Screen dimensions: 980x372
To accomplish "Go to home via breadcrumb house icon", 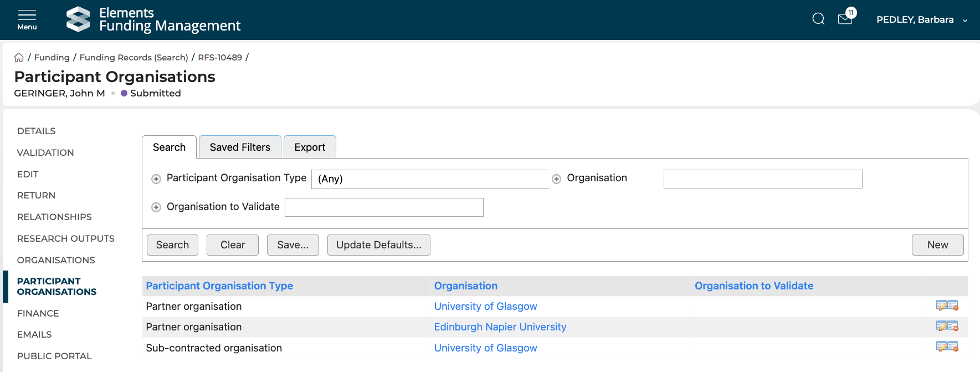I will 19,58.
